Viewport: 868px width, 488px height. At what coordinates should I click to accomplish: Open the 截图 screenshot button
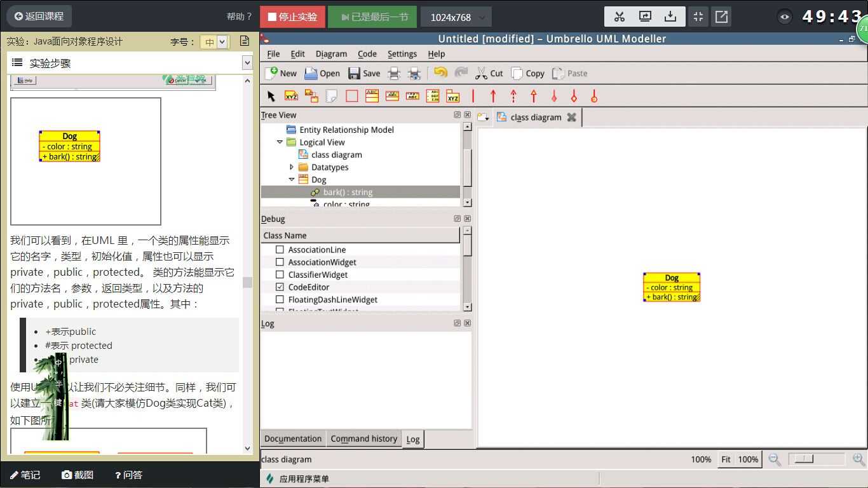(x=78, y=475)
